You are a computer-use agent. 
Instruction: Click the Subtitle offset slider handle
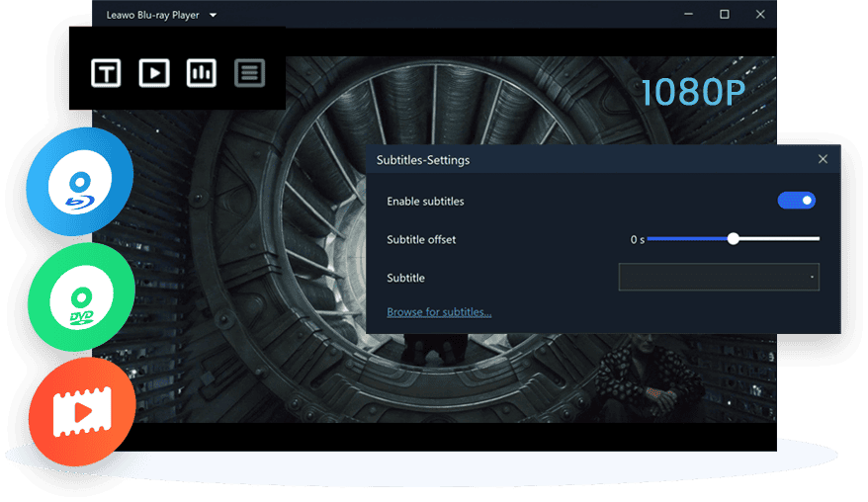[733, 239]
